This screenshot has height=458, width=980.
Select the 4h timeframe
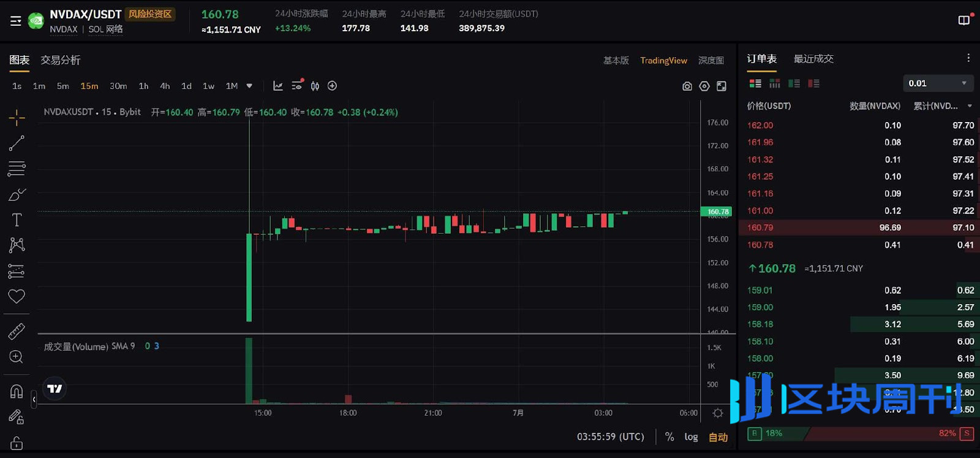(x=165, y=86)
